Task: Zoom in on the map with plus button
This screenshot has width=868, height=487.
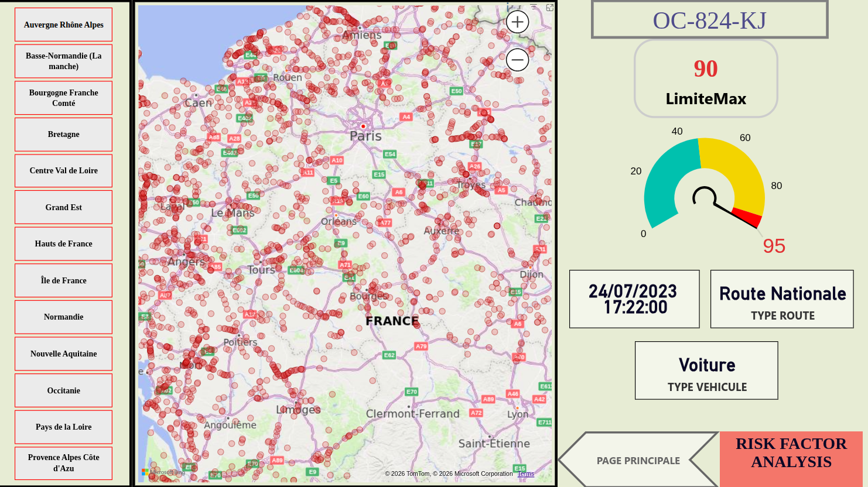Action: point(517,22)
